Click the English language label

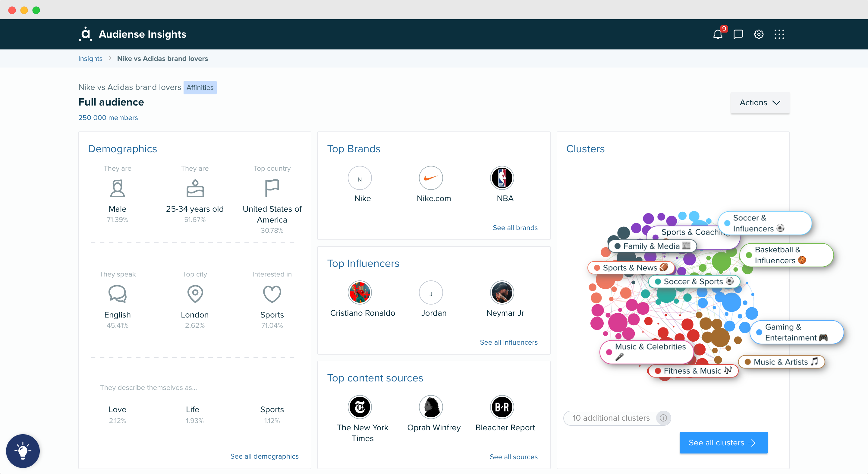coord(117,315)
